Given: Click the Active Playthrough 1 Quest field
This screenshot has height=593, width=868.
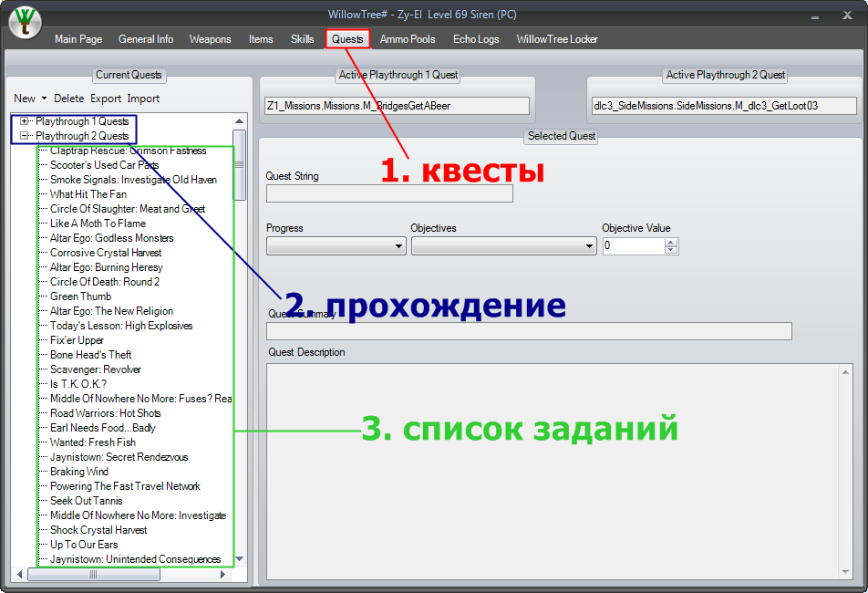Looking at the screenshot, I should [x=398, y=106].
